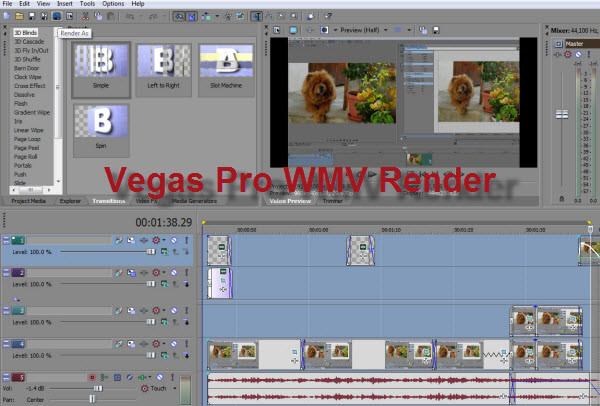Click the highlighted Render As toolbar button
The width and height of the screenshot is (600, 406).
click(57, 16)
